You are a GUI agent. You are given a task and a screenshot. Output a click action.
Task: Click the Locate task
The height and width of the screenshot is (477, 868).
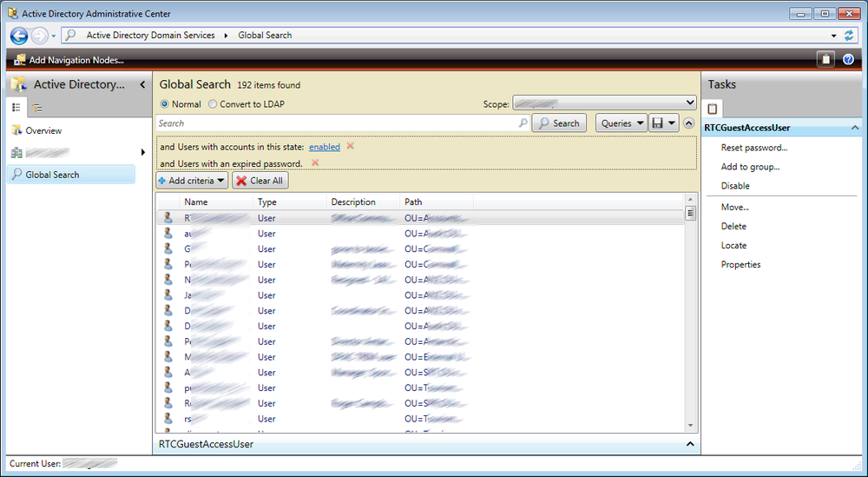click(733, 245)
